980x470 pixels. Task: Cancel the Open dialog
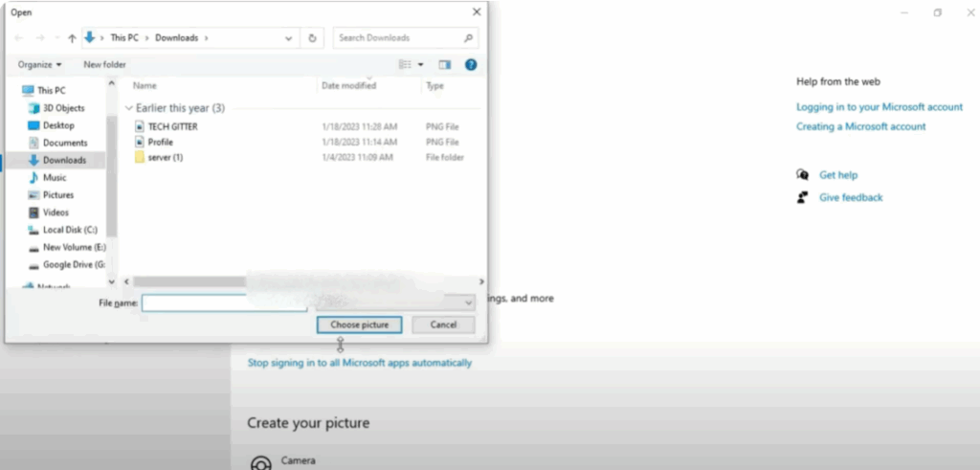point(443,325)
